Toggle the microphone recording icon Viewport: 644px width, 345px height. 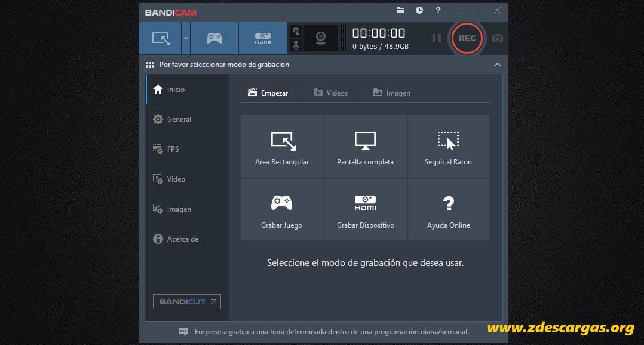(x=296, y=45)
